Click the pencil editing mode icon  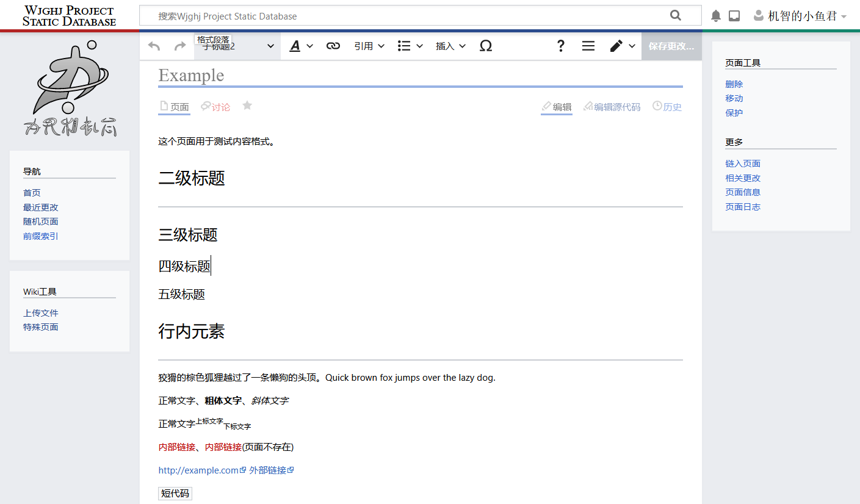pos(616,45)
